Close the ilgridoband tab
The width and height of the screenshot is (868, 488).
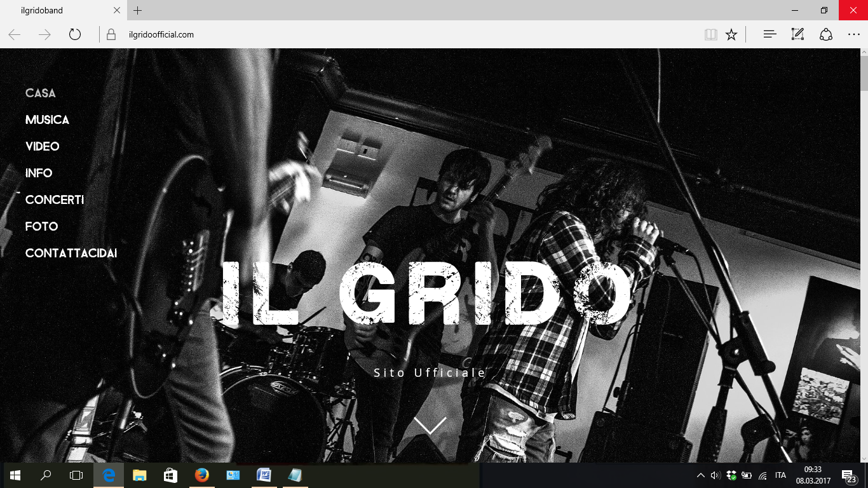(x=117, y=10)
